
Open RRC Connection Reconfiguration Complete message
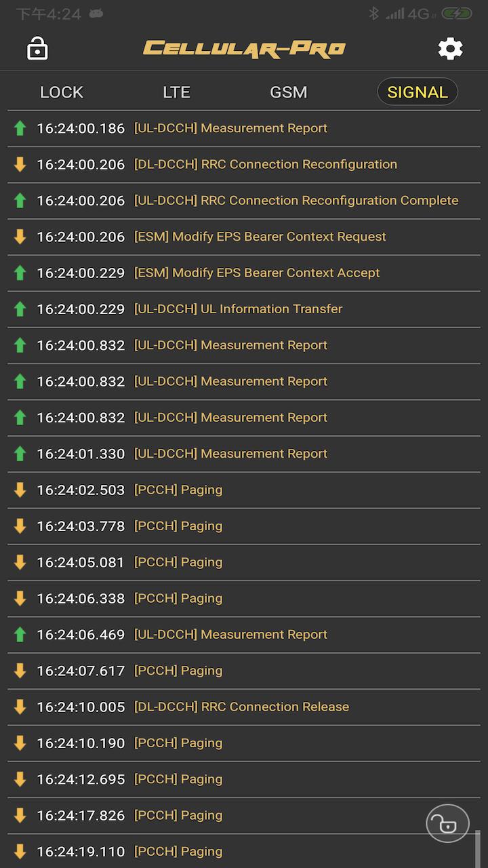coord(296,201)
